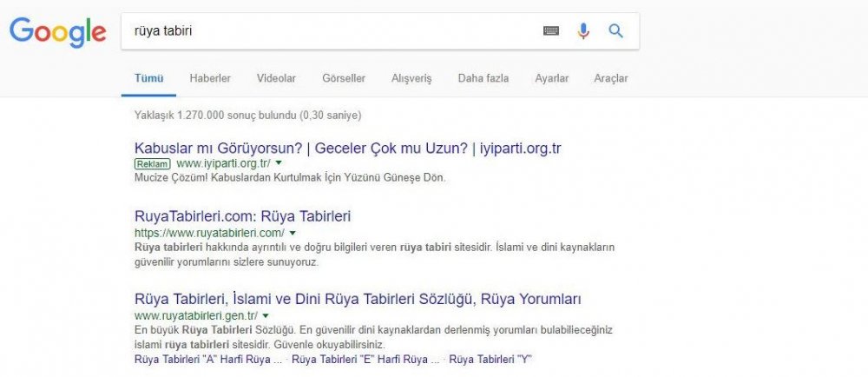The height and width of the screenshot is (377, 868).
Task: Click the blue magnifier search button
Action: tap(615, 30)
